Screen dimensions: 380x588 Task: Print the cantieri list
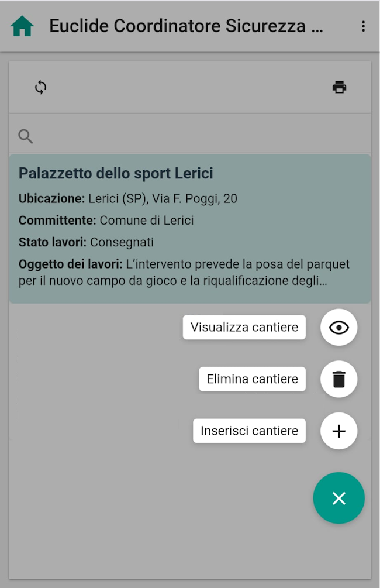(339, 88)
